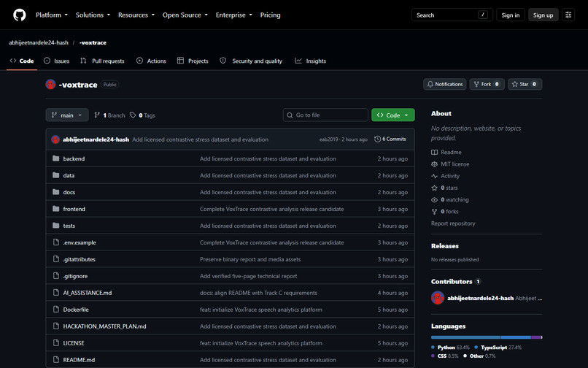Click the Sign up button
Viewport: 588px width, 368px height.
543,15
